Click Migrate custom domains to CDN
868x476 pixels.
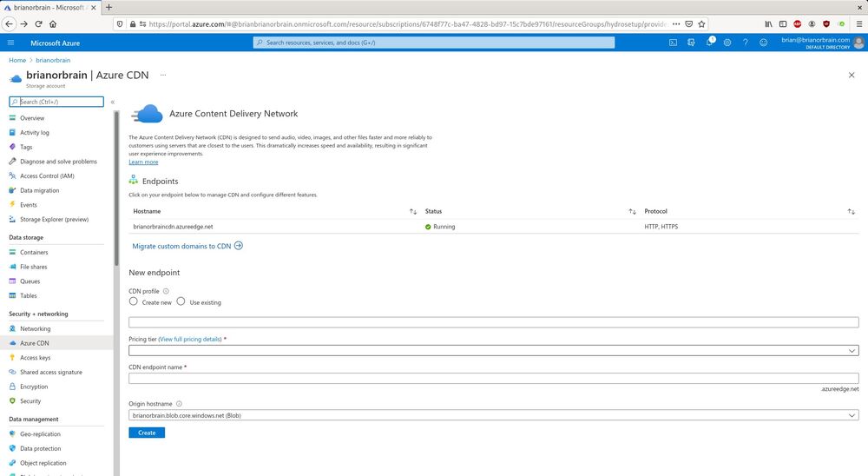[187, 246]
